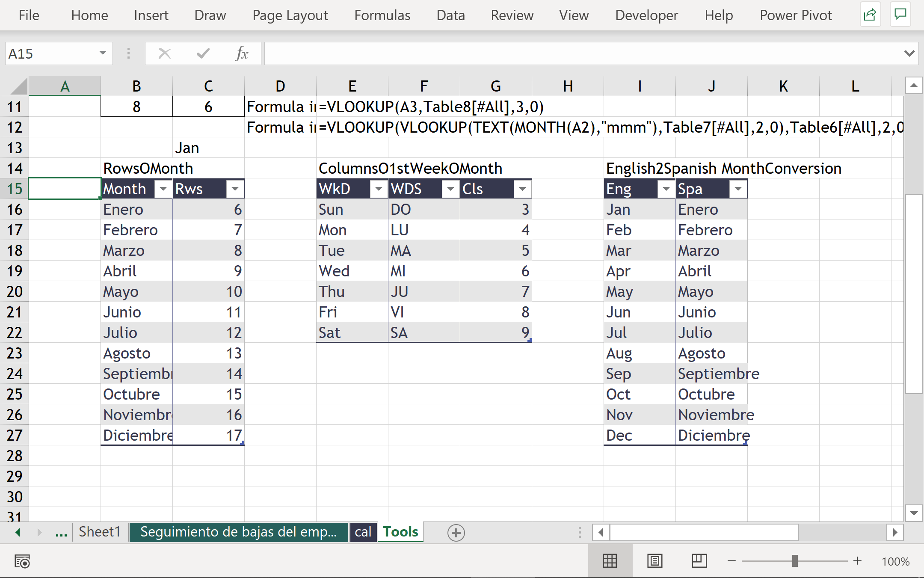The height and width of the screenshot is (578, 924).
Task: Switch to Normal view
Action: pos(610,561)
